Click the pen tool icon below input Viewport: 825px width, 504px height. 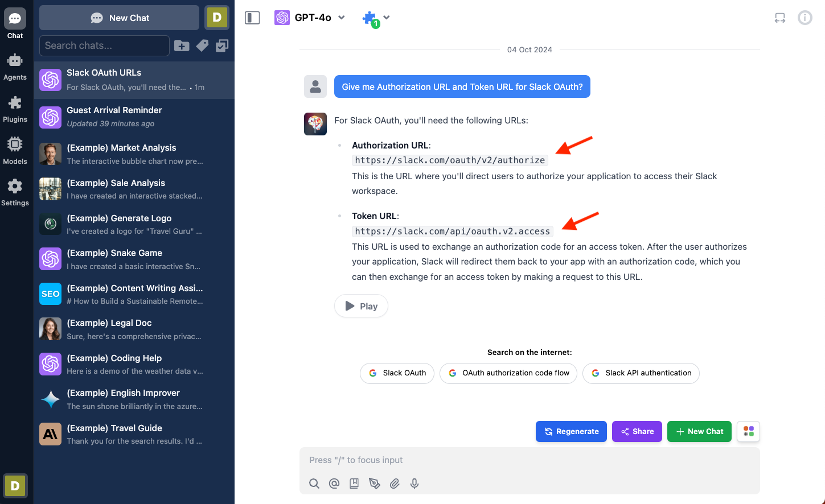(374, 484)
